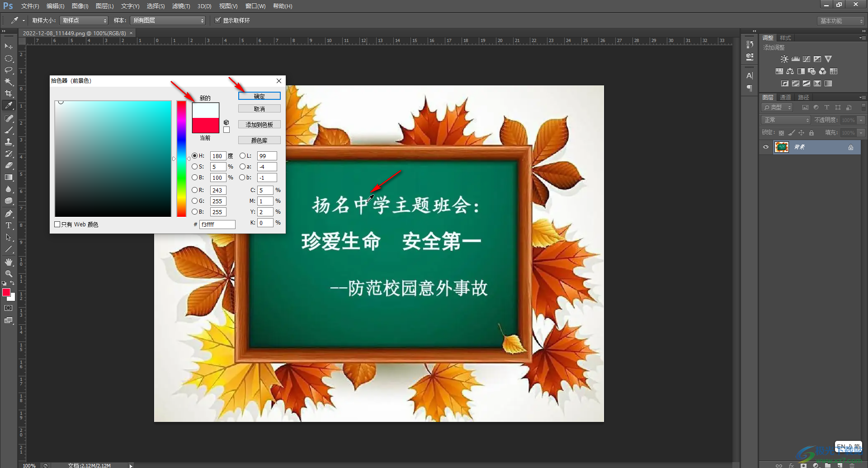Image resolution: width=868 pixels, height=468 pixels.
Task: Select the Pen tool
Action: point(9,214)
